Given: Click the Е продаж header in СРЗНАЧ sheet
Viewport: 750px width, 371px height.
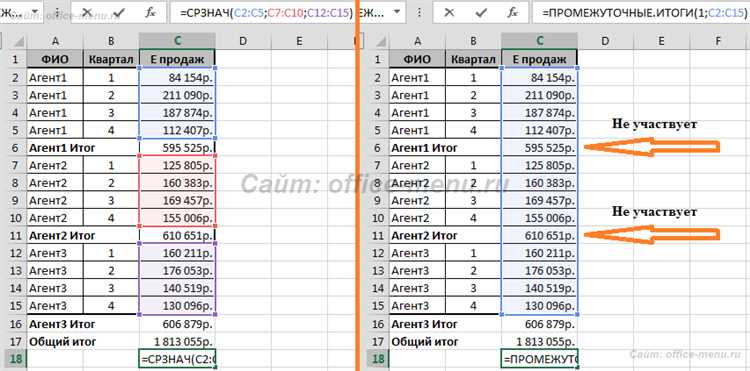Looking at the screenshot, I should 177,59.
